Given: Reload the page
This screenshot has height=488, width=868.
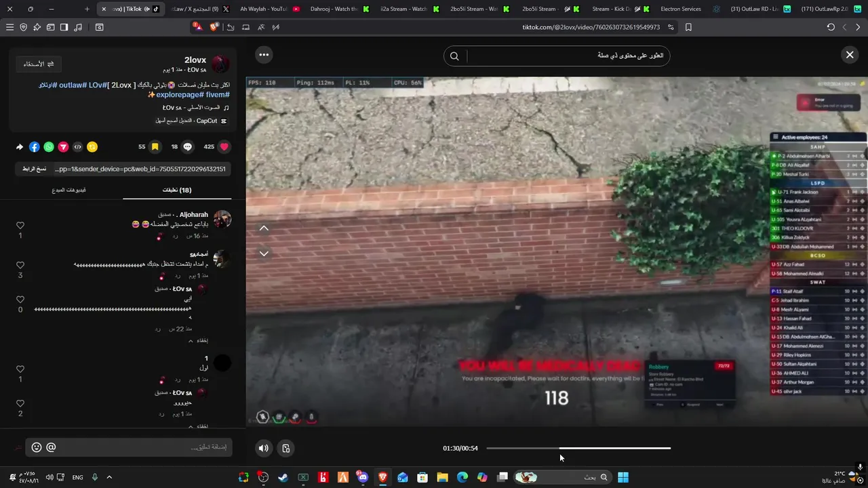Looking at the screenshot, I should point(831,27).
